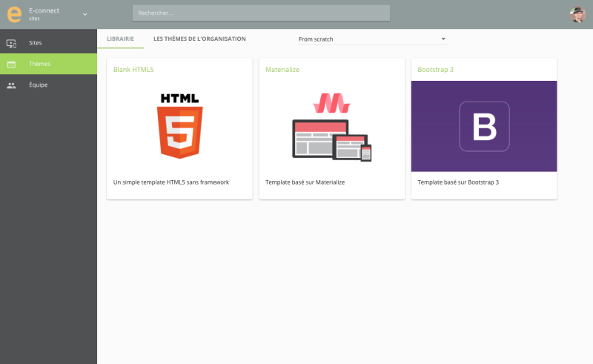Image resolution: width=593 pixels, height=364 pixels.
Task: Select the HTML5 shield logo thumbnail
Action: pos(179,126)
